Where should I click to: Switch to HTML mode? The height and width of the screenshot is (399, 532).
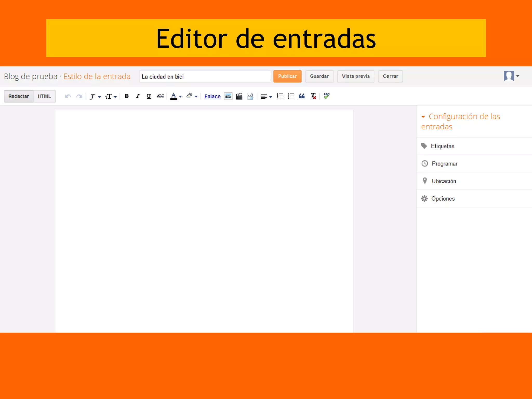pyautogui.click(x=44, y=96)
